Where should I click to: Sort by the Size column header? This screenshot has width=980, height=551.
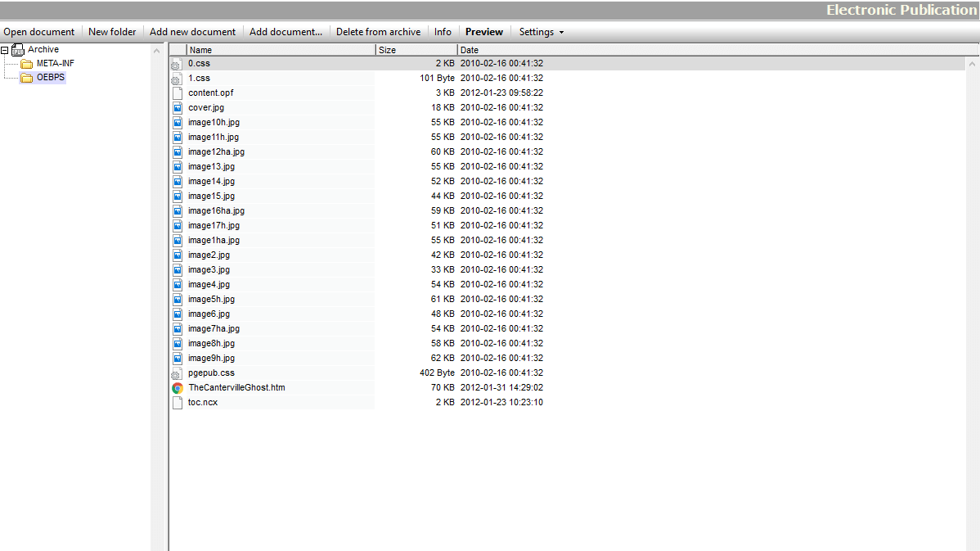(x=416, y=50)
